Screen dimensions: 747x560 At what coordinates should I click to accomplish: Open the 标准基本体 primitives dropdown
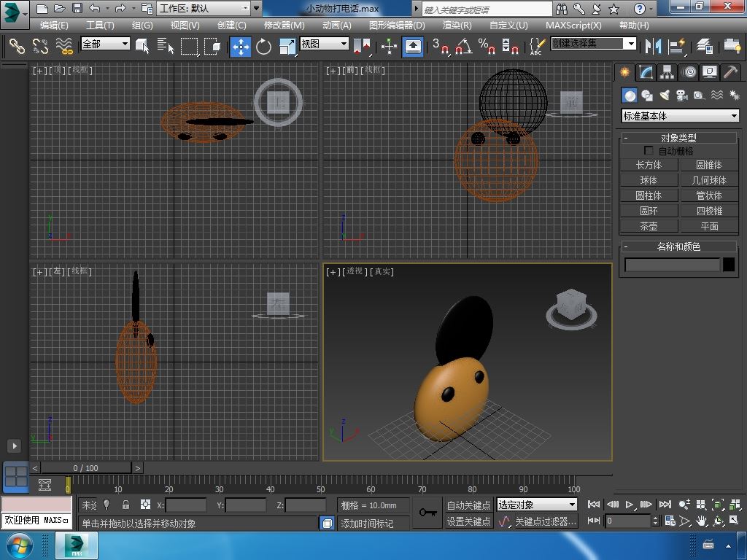(681, 116)
